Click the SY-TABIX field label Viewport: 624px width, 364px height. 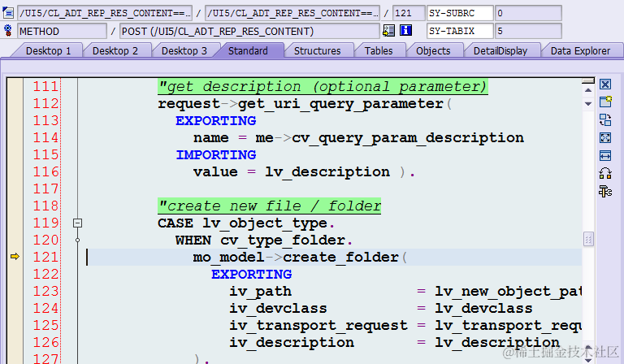pos(460,31)
